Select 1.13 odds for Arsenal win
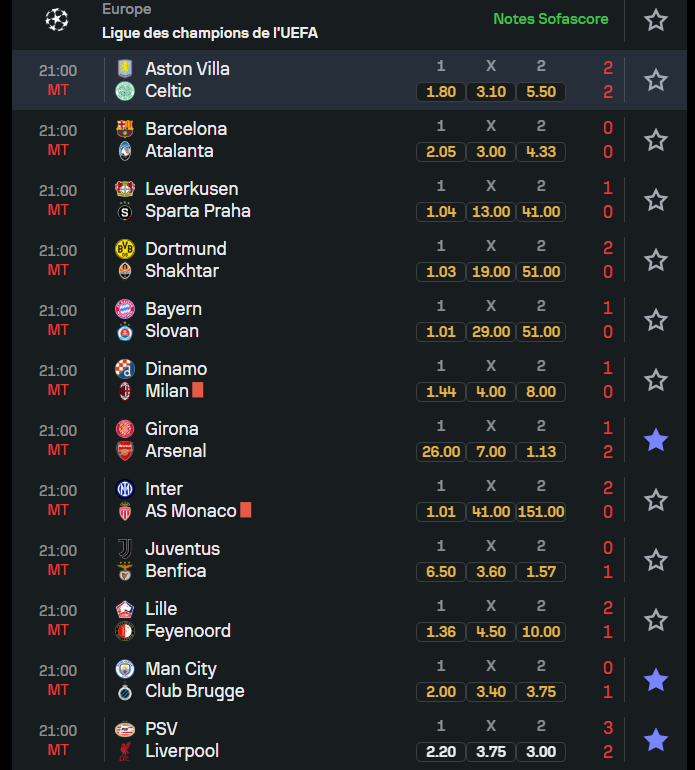This screenshot has height=770, width=695. (541, 452)
